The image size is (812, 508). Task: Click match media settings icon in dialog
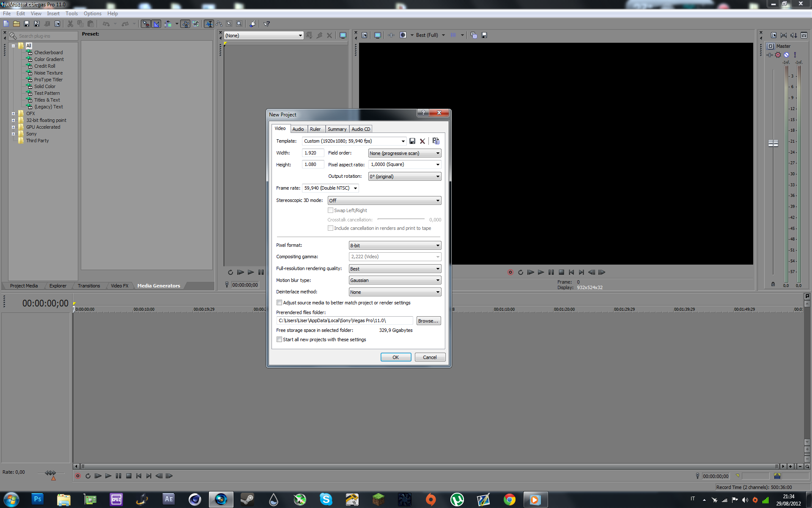[436, 141]
